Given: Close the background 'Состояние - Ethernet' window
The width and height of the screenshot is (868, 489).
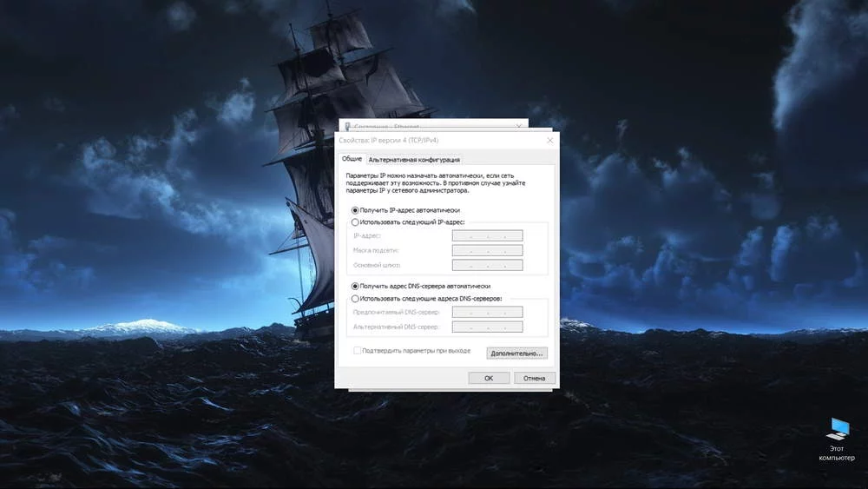Looking at the screenshot, I should click(x=519, y=126).
